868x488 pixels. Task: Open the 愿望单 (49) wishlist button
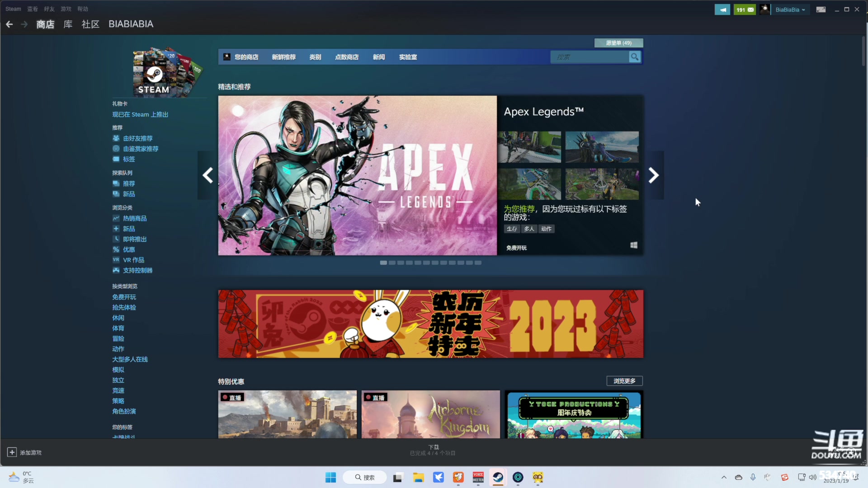coord(618,43)
